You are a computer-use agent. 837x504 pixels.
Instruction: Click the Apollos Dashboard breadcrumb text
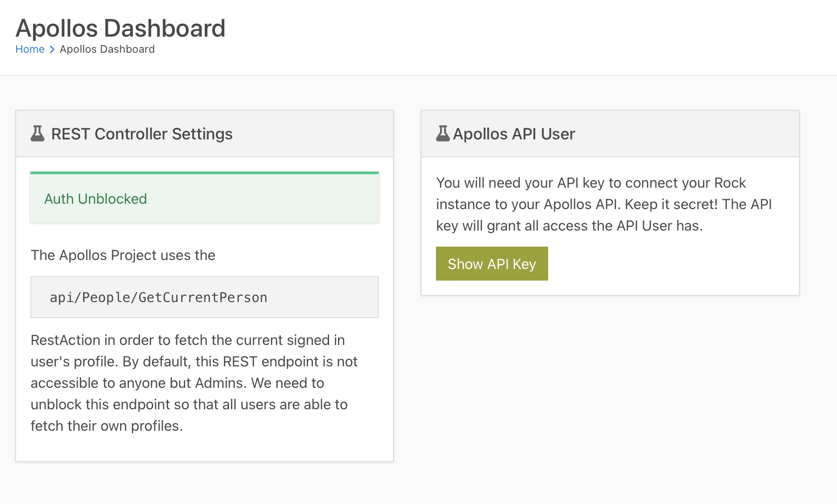coord(107,49)
